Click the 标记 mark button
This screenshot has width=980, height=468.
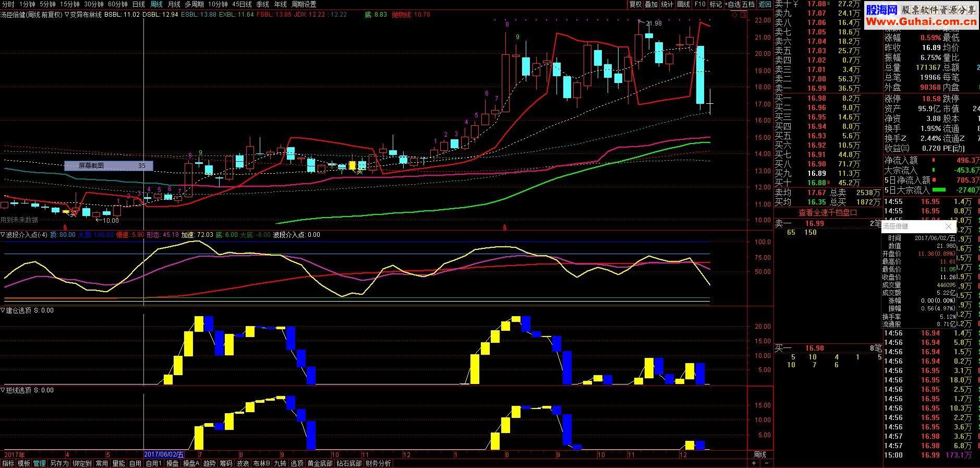coord(716,4)
